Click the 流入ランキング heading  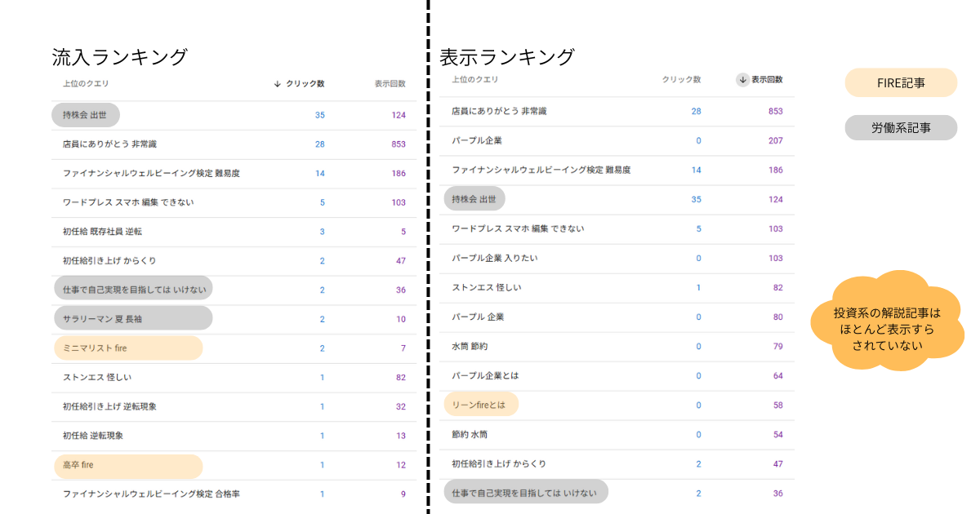[120, 57]
